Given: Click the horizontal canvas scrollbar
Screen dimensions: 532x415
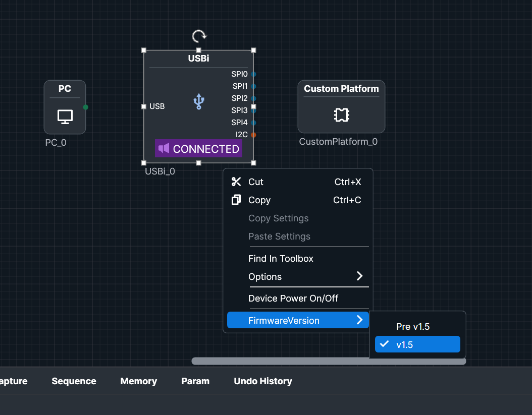Looking at the screenshot, I should pyautogui.click(x=329, y=361).
